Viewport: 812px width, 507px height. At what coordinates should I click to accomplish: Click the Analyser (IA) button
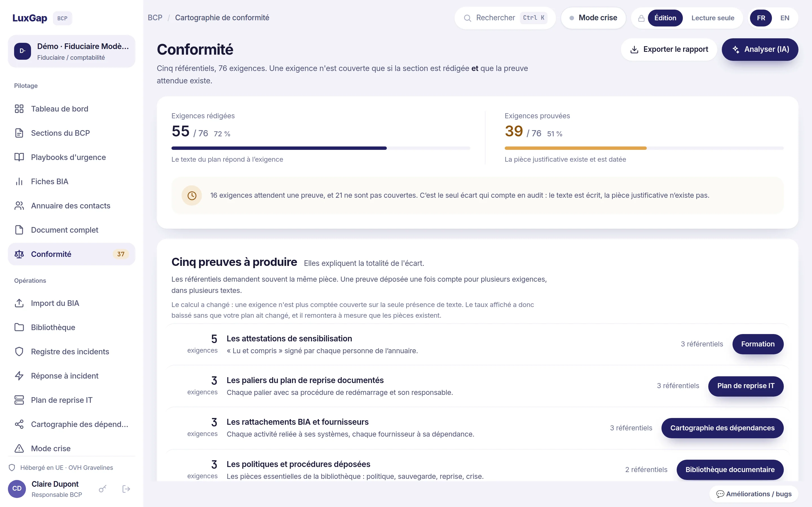(760, 49)
